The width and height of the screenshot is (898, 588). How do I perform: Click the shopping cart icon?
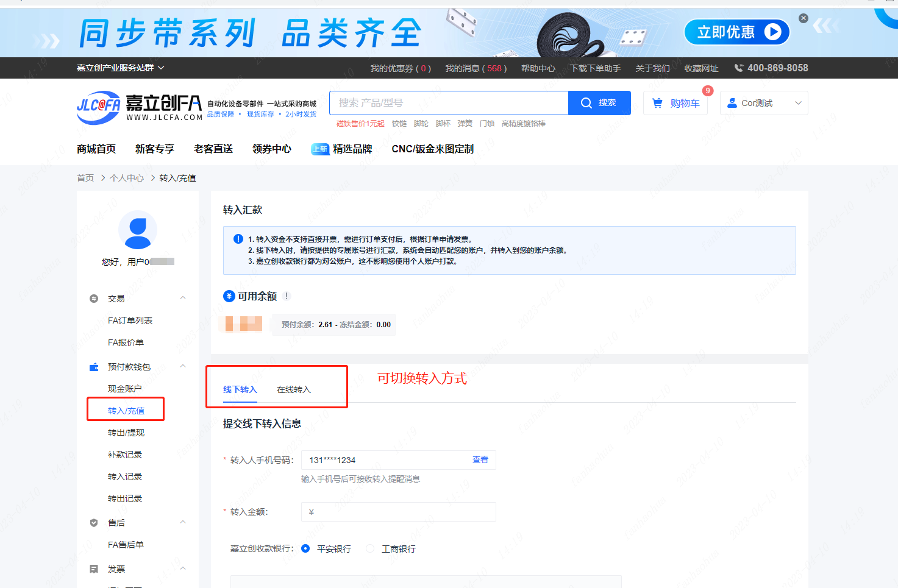657,103
